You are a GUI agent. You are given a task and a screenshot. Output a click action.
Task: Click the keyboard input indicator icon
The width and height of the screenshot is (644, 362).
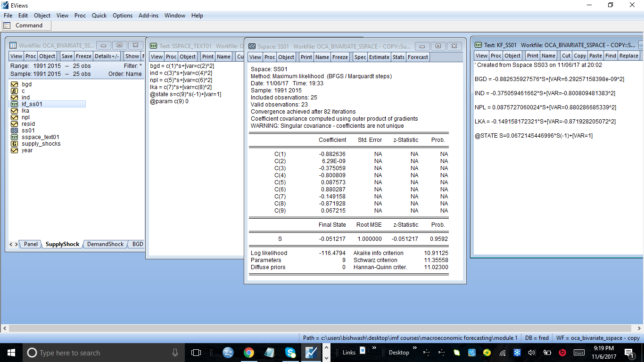579,353
